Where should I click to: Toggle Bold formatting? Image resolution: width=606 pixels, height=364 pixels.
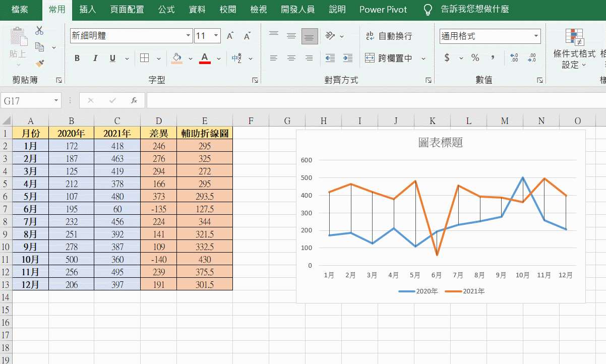coord(77,58)
